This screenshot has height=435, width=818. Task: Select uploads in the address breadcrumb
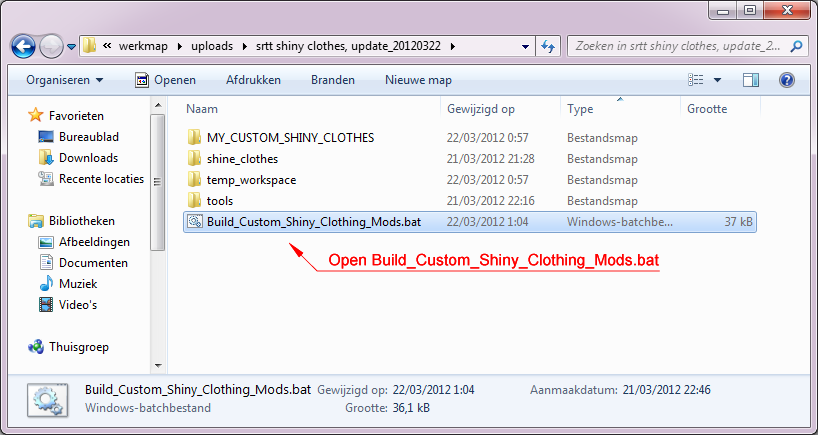(212, 46)
